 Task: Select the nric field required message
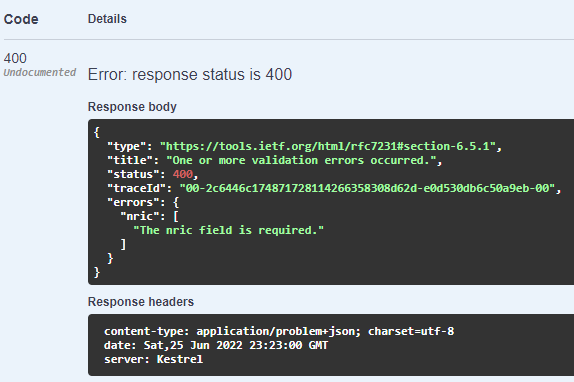point(228,230)
